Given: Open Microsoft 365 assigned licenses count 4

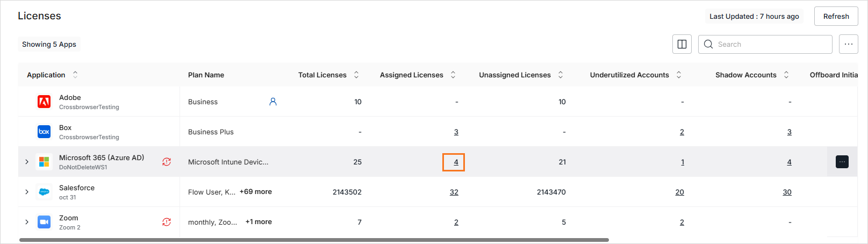Looking at the screenshot, I should tap(456, 162).
